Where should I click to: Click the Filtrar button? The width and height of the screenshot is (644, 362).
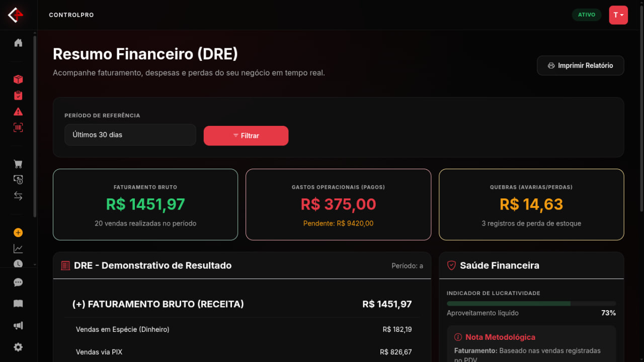[246, 135]
